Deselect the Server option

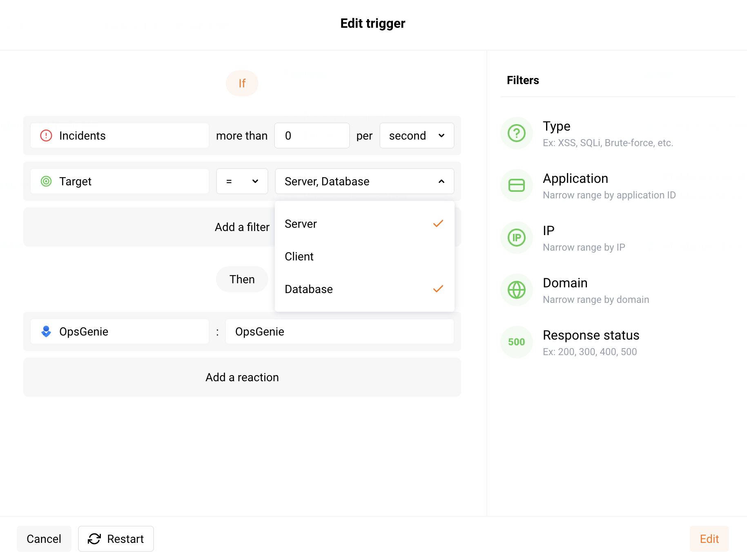pyautogui.click(x=364, y=224)
